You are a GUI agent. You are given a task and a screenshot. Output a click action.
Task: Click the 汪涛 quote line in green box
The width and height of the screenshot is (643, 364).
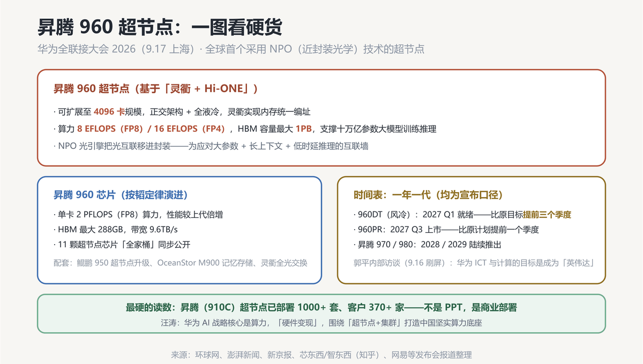322,323
